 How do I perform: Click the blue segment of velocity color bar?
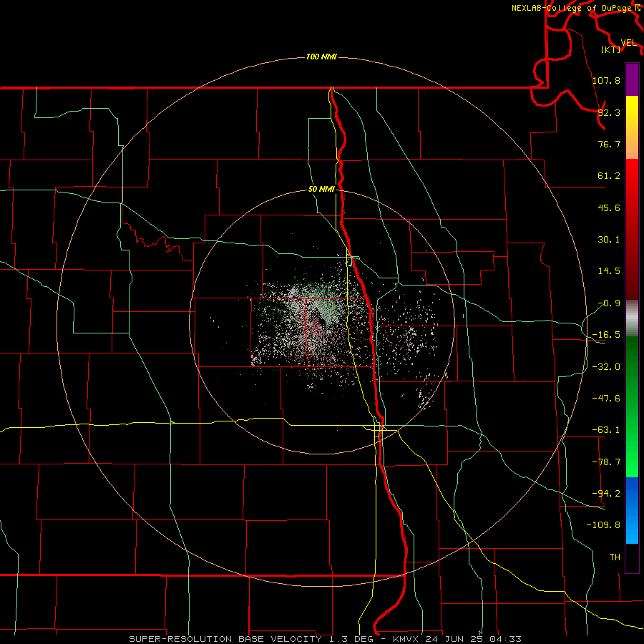click(632, 510)
